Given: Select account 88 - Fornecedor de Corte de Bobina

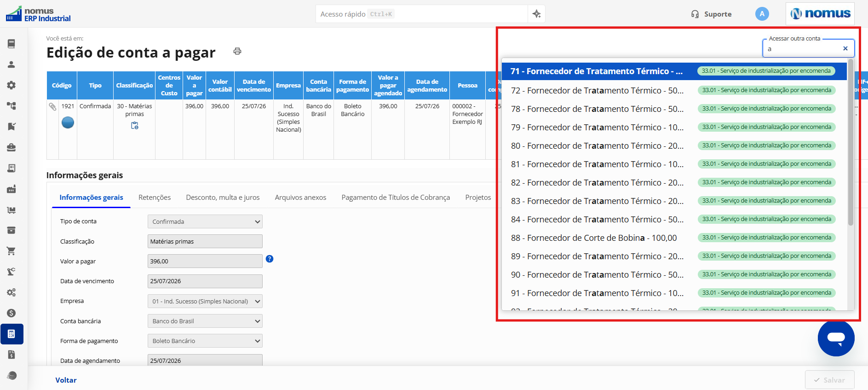Looking at the screenshot, I should 674,238.
